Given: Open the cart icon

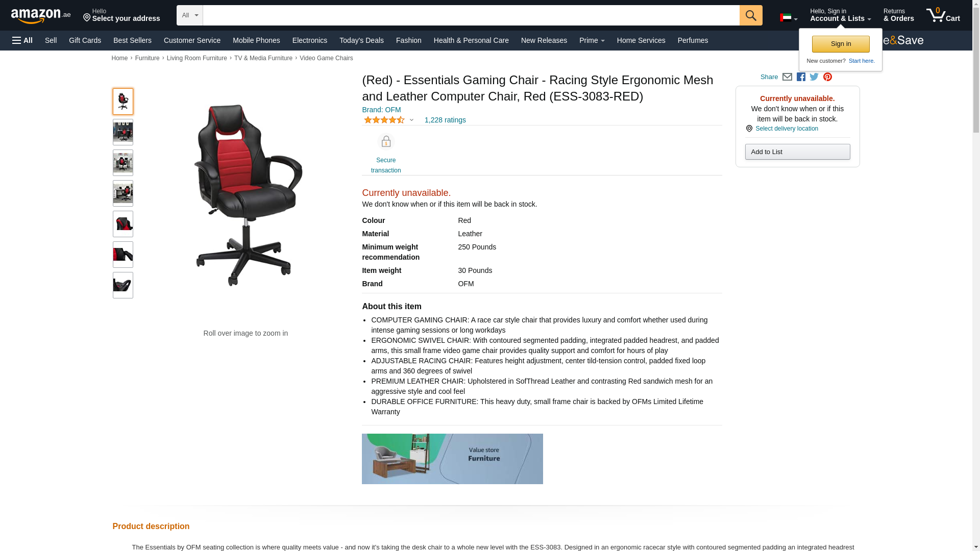Looking at the screenshot, I should click(x=943, y=15).
